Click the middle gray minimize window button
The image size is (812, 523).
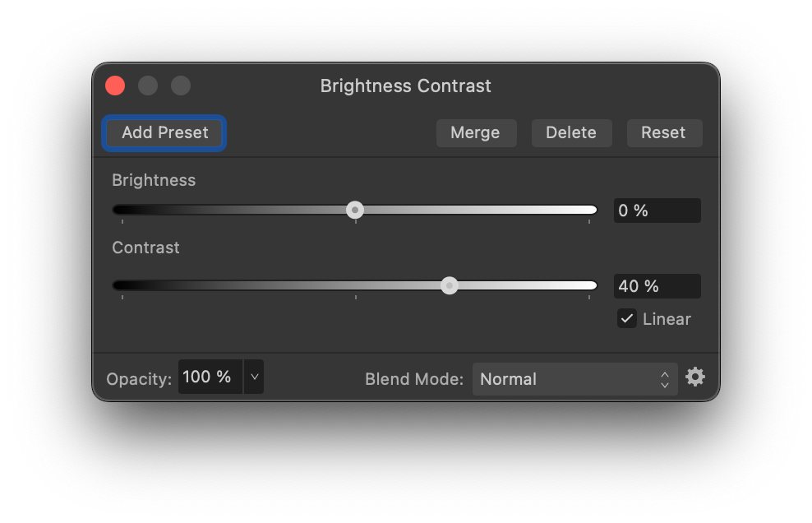coord(148,86)
